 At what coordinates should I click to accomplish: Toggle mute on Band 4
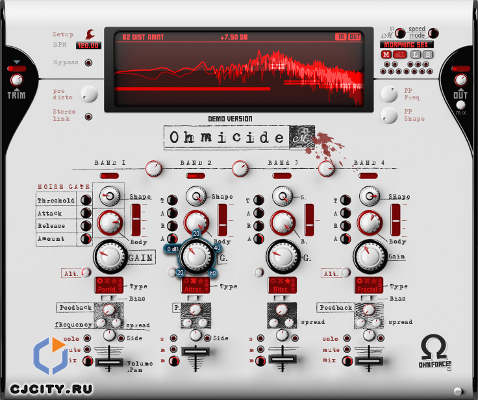pyautogui.click(x=347, y=350)
